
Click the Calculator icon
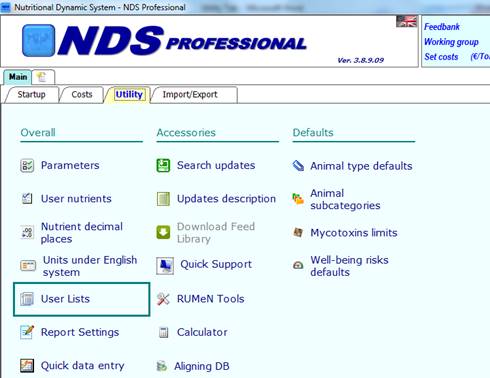coord(163,332)
